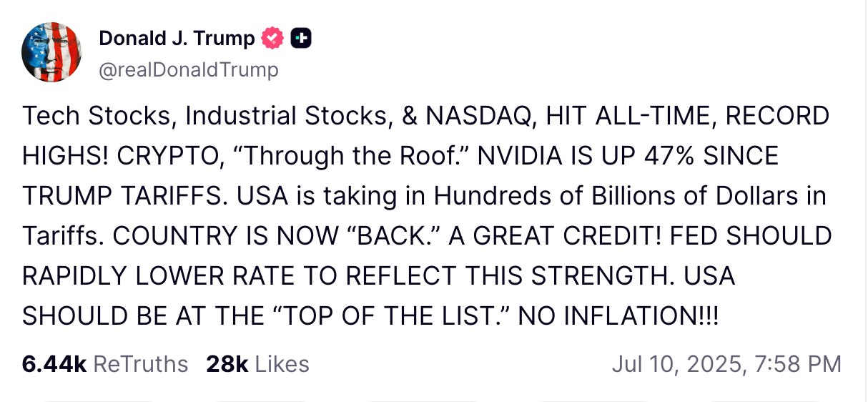
Task: Open the Jul 10, 2025 timestamp
Action: point(726,364)
